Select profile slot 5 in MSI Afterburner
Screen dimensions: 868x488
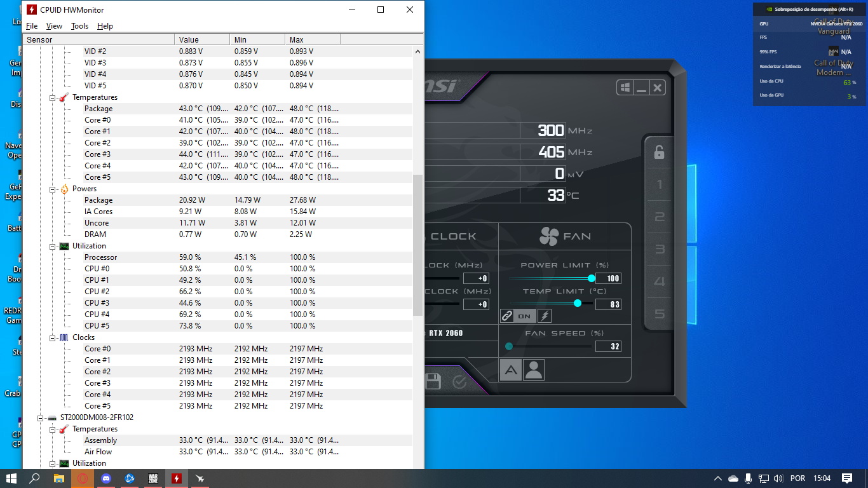pyautogui.click(x=660, y=314)
